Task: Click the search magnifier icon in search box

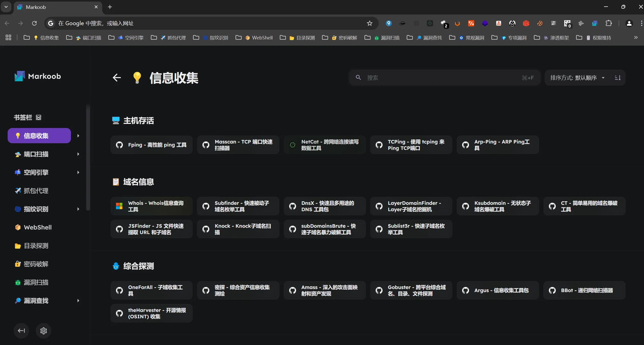Action: pos(358,78)
